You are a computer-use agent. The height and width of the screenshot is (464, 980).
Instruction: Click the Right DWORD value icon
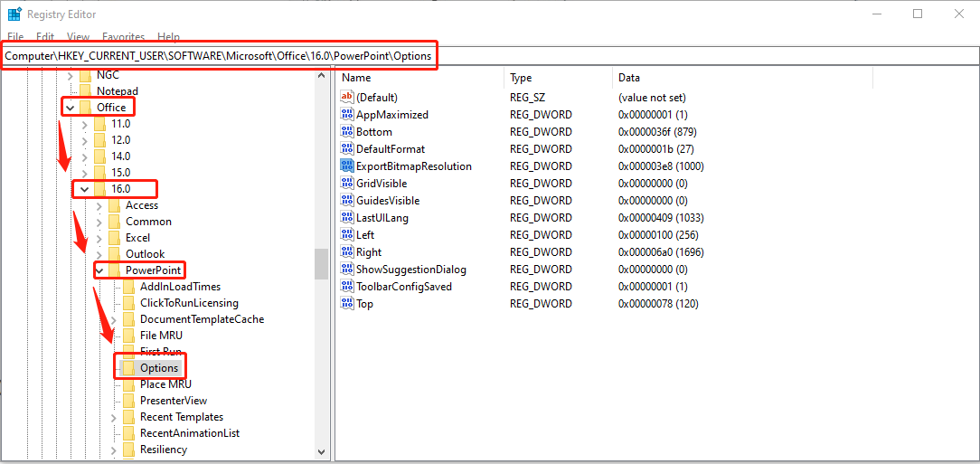pos(347,252)
